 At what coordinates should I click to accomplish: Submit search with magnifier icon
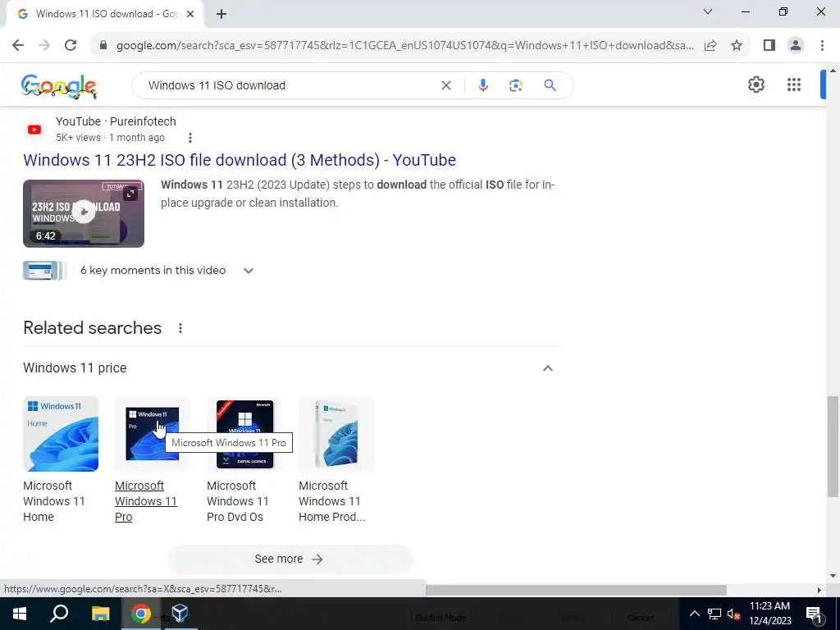click(x=550, y=85)
